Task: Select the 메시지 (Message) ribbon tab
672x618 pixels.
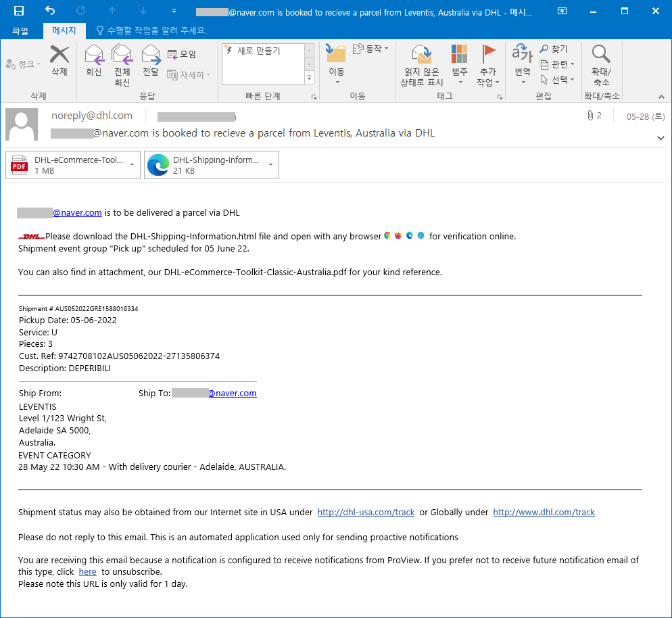Action: [64, 31]
